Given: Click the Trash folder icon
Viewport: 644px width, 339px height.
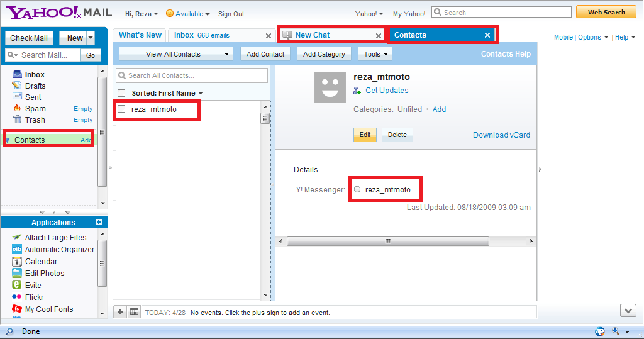Looking at the screenshot, I should [x=17, y=119].
